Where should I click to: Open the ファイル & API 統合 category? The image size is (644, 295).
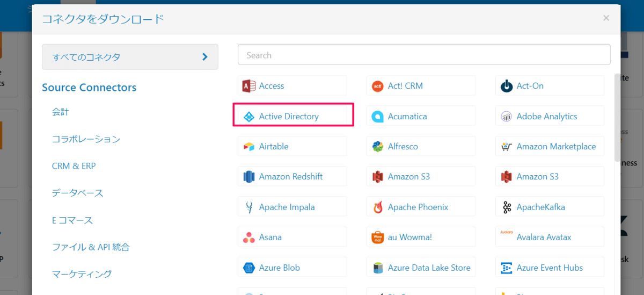click(x=91, y=247)
